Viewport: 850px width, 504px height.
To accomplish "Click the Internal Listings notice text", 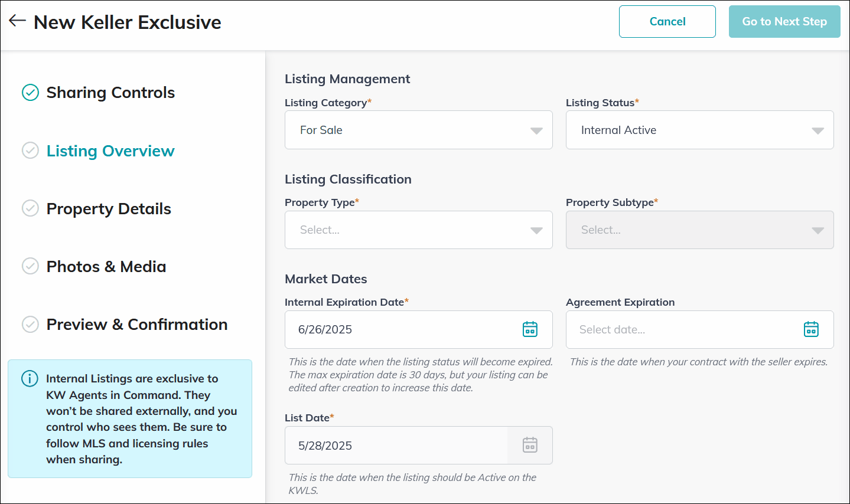I will click(x=142, y=419).
